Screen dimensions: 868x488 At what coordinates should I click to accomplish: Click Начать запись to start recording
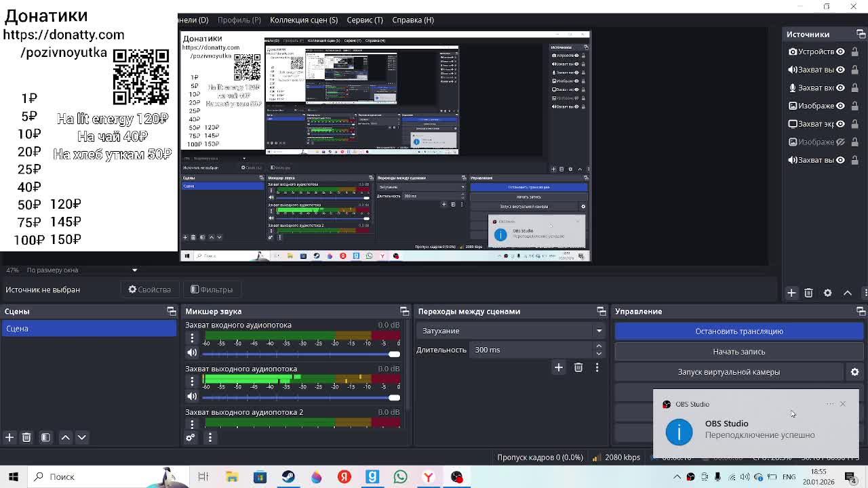coord(739,351)
